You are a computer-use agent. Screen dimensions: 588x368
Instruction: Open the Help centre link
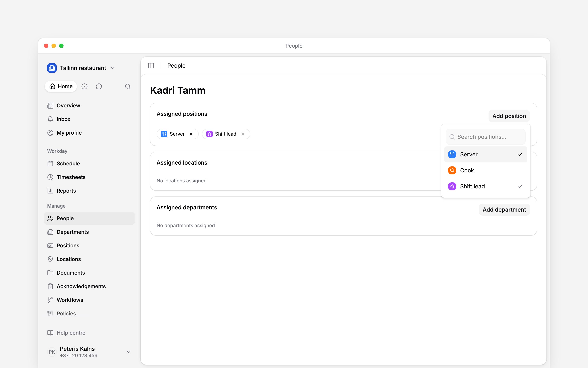(x=89, y=333)
